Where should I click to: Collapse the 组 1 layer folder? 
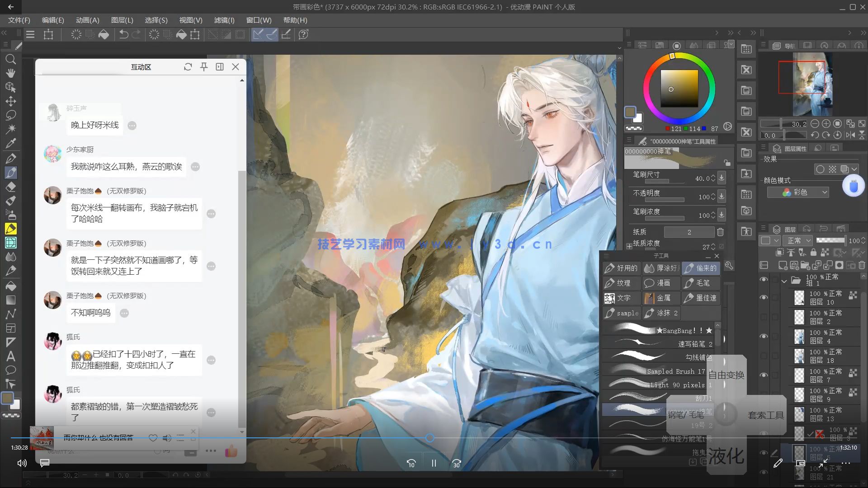784,281
